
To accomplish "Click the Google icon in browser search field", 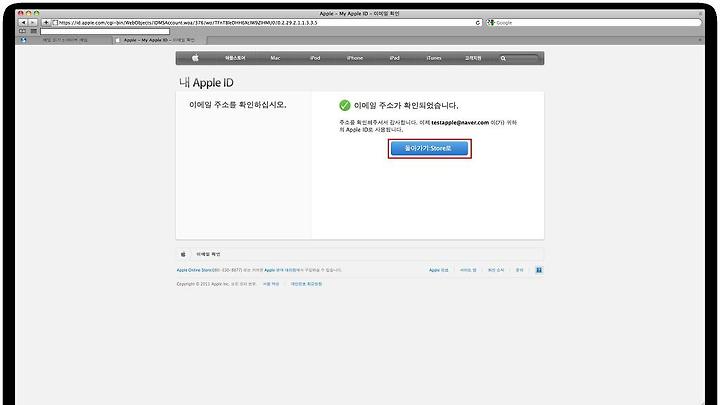I will coord(491,22).
